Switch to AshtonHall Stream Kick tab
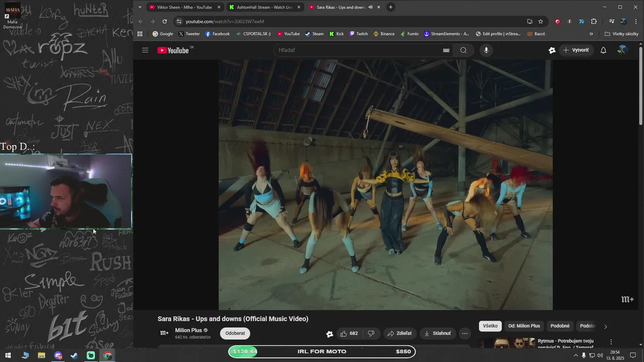This screenshot has height=362, width=644. [265, 7]
